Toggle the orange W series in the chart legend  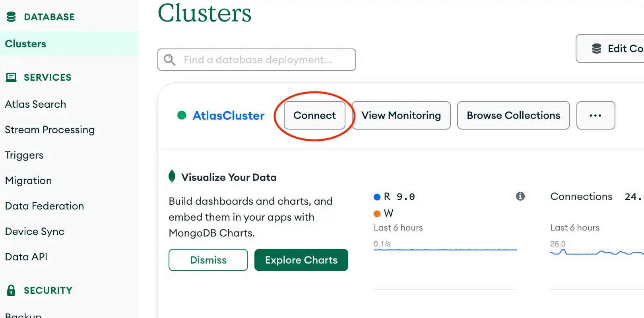[377, 213]
